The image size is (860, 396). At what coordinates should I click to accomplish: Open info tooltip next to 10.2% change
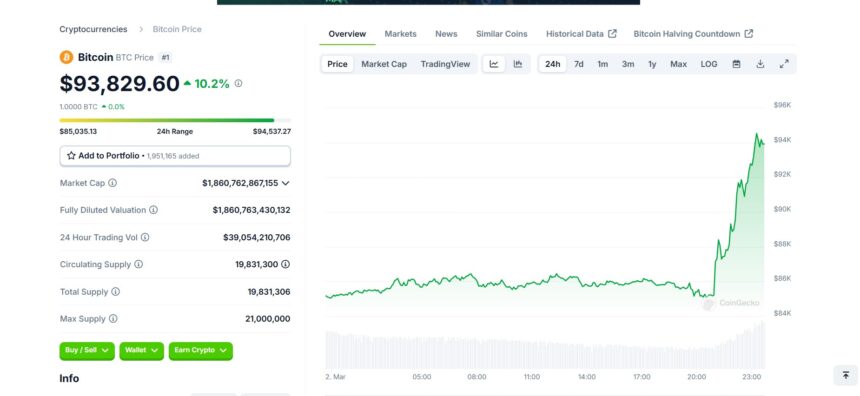238,83
